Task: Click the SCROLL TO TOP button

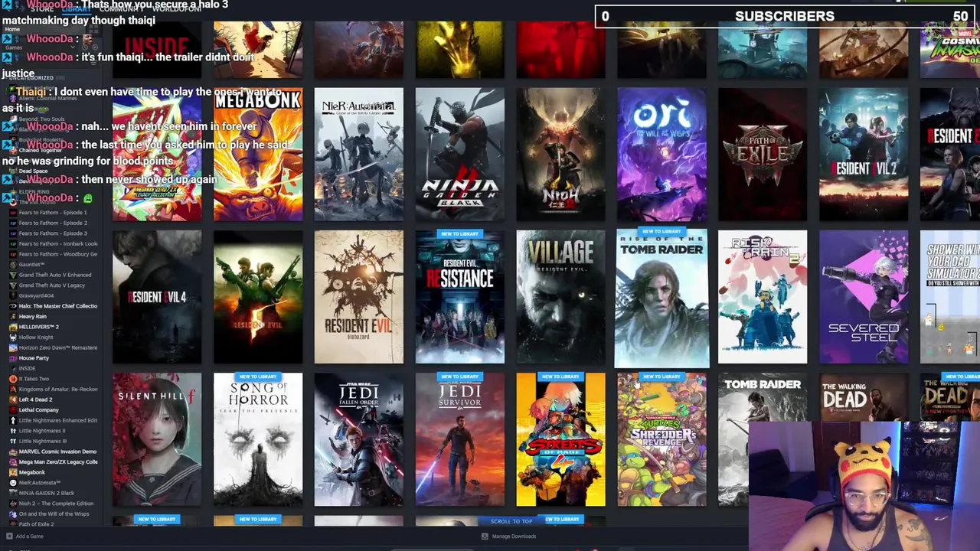Action: click(511, 521)
